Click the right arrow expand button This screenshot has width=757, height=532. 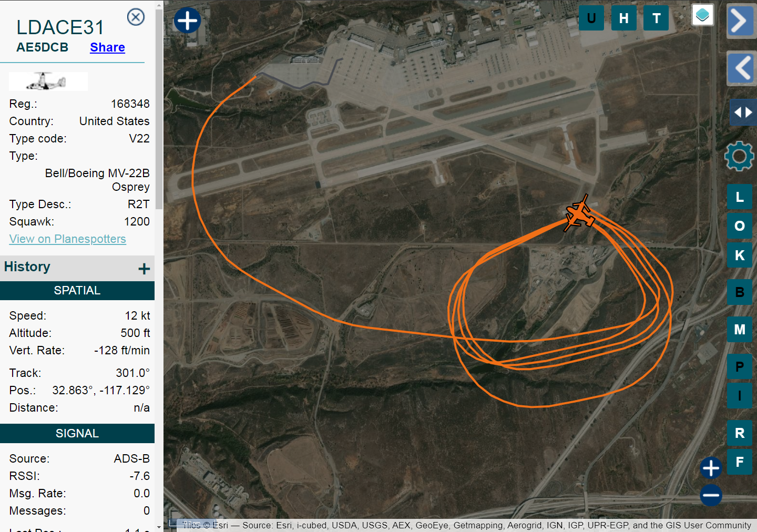741,22
